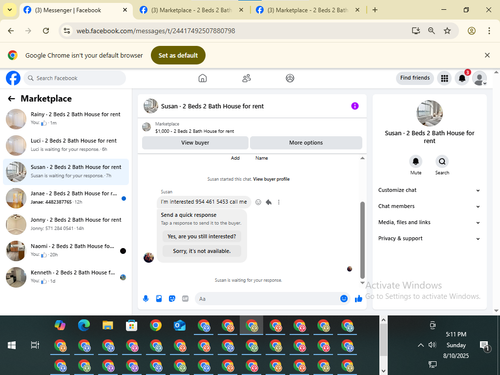Image resolution: width=500 pixels, height=375 pixels.
Task: Go back in browser history
Action: point(11,31)
